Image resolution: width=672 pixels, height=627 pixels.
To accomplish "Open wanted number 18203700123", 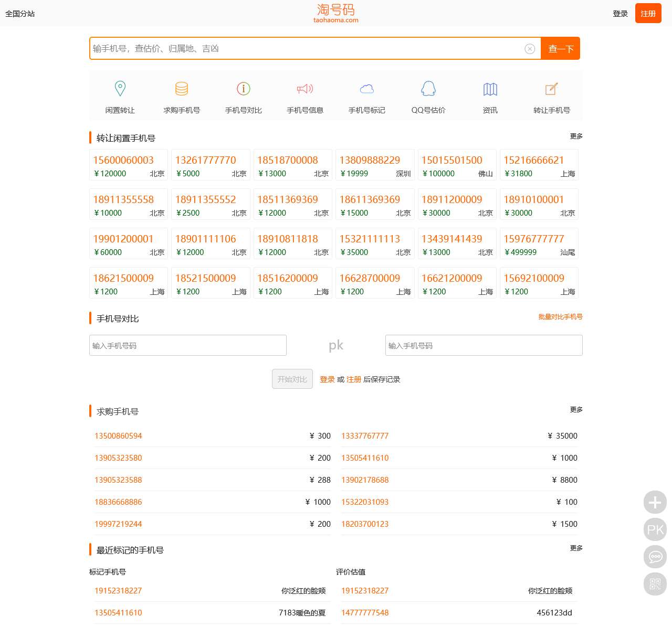I will click(365, 524).
